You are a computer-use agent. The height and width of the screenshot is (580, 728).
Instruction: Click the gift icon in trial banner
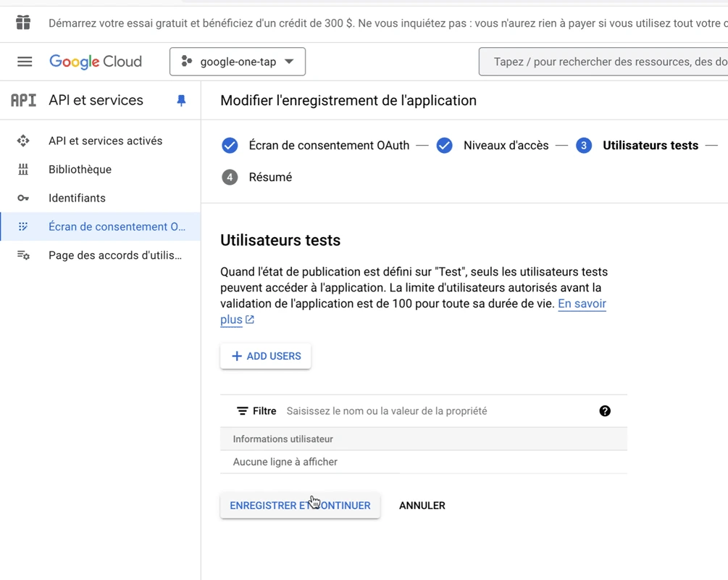click(x=23, y=22)
